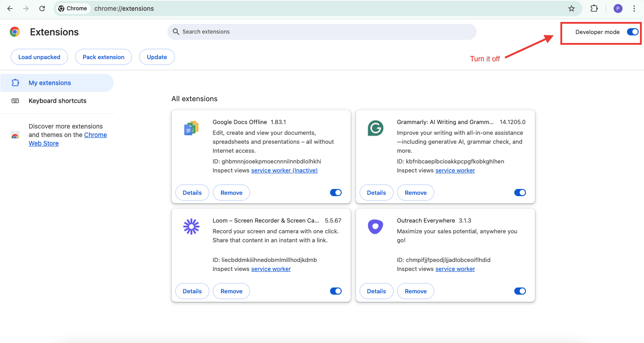Click the Chrome Web Store rainbow icon
Image resolution: width=644 pixels, height=343 pixels.
pos(15,135)
